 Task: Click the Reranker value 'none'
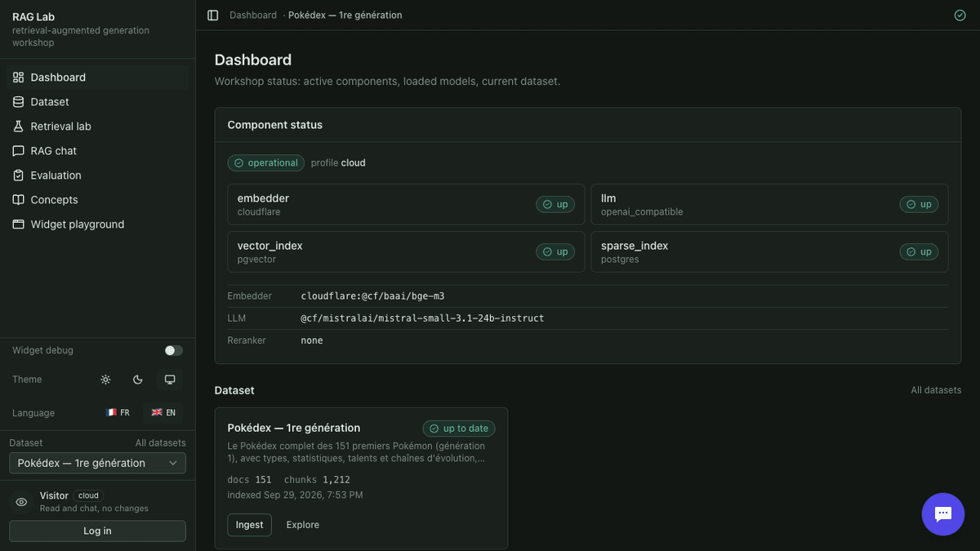312,340
